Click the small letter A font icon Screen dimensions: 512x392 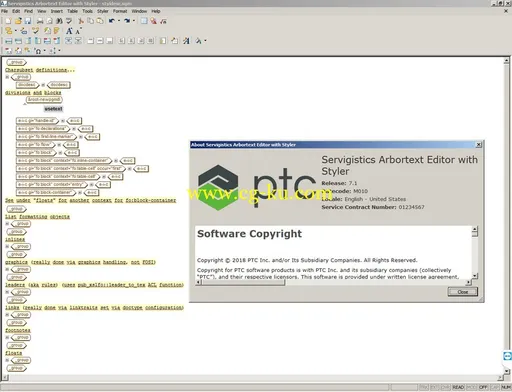coord(78,31)
